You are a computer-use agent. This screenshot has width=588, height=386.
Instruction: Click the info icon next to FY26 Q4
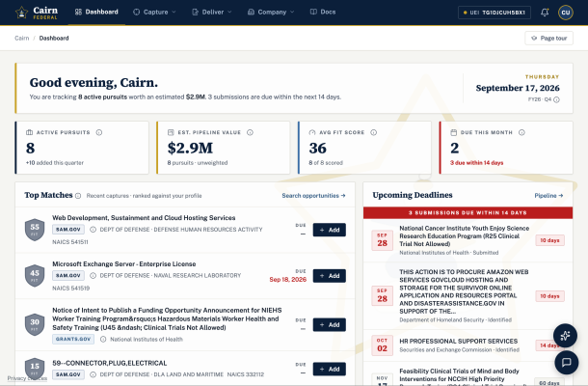click(556, 99)
